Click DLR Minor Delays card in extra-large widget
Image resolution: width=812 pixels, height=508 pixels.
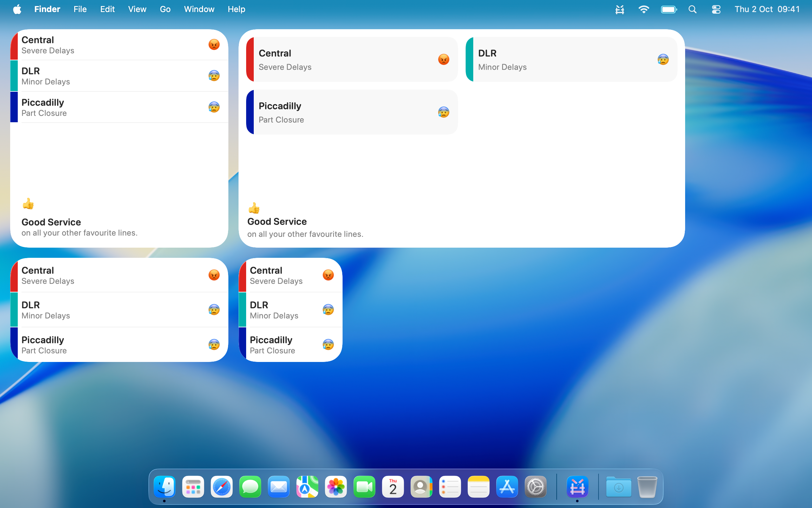click(x=571, y=59)
